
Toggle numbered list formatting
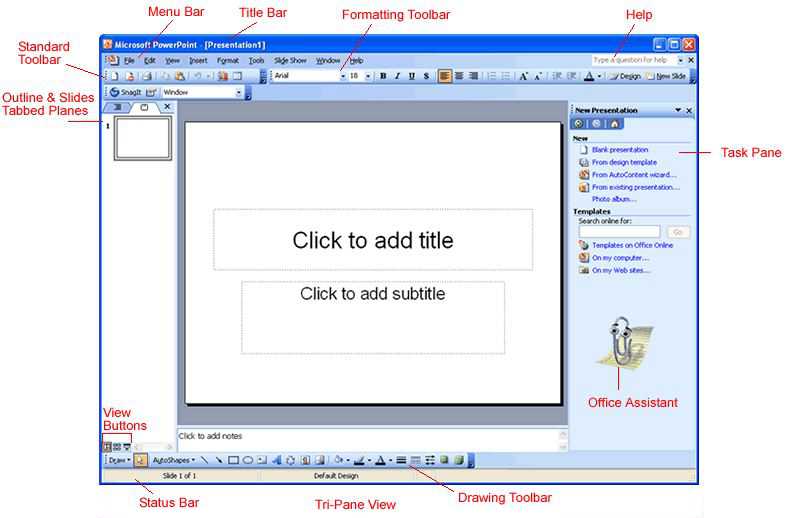[x=492, y=76]
